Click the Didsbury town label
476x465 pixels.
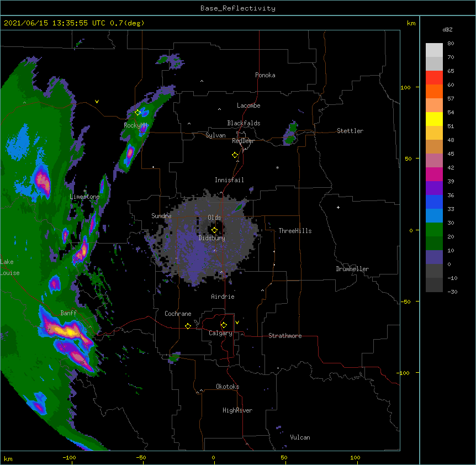(211, 238)
